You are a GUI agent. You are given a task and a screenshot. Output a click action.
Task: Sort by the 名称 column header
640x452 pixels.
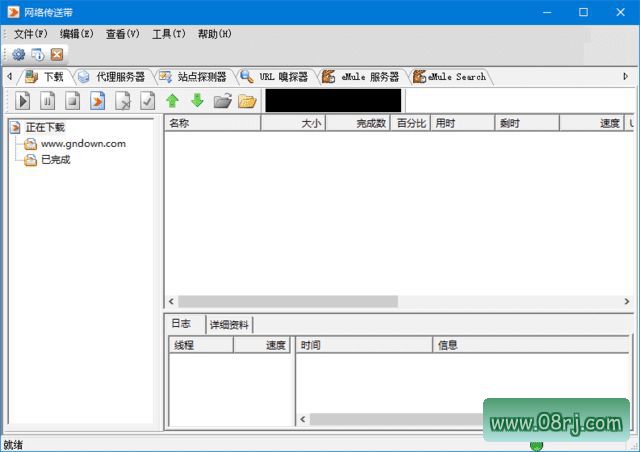tap(212, 123)
